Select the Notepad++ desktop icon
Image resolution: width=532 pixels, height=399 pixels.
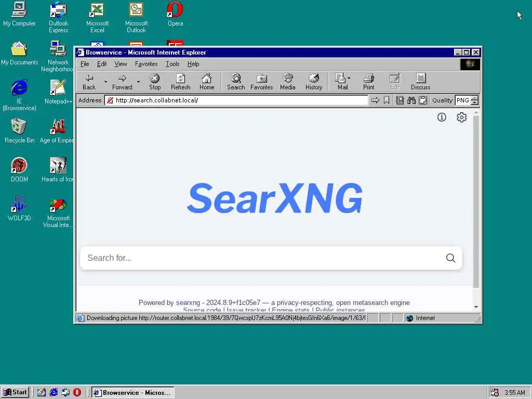[x=58, y=91]
